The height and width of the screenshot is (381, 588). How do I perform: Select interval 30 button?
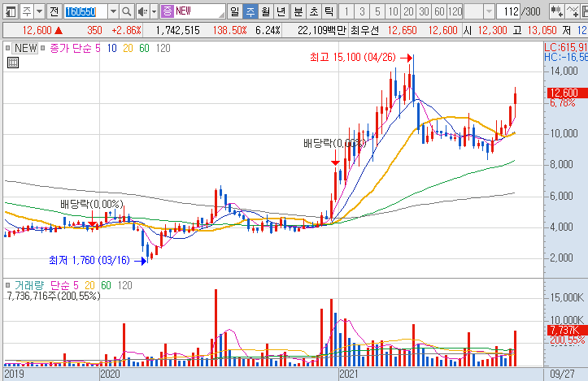click(x=424, y=11)
